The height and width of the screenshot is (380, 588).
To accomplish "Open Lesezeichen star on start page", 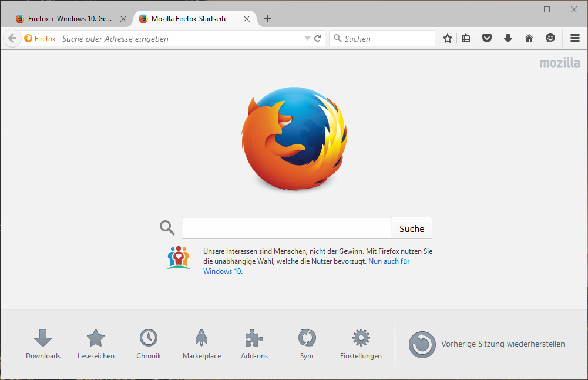I will 96,344.
